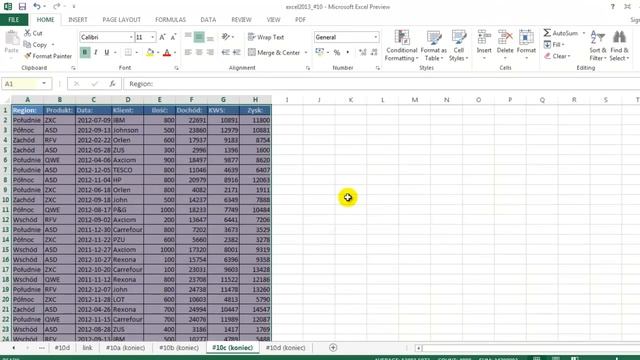Top align the cell contents

(188, 37)
